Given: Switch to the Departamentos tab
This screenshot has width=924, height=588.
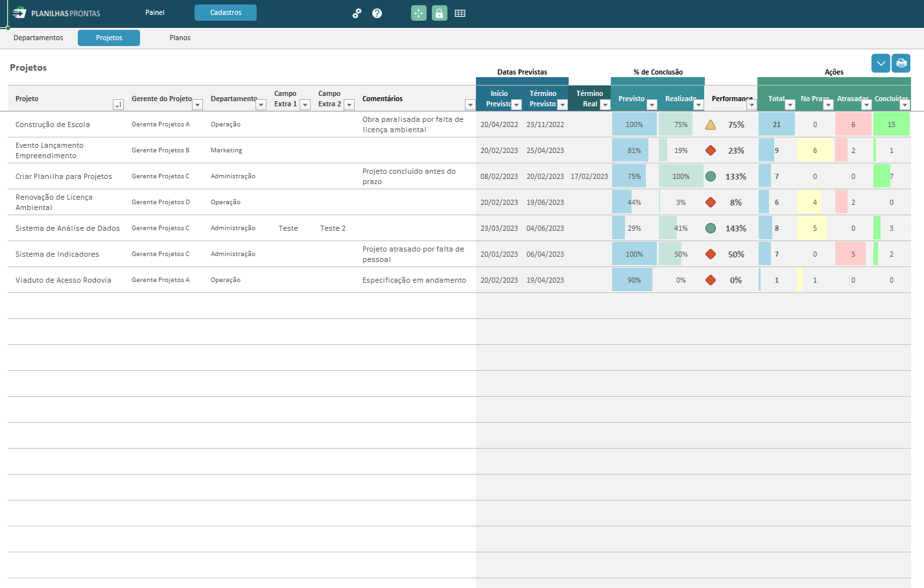Looking at the screenshot, I should point(38,38).
